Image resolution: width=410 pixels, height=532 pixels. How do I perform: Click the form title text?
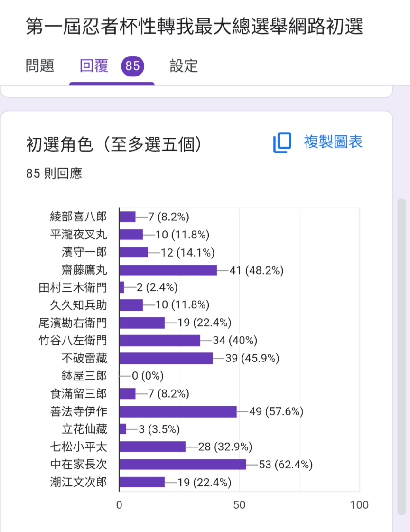(195, 27)
